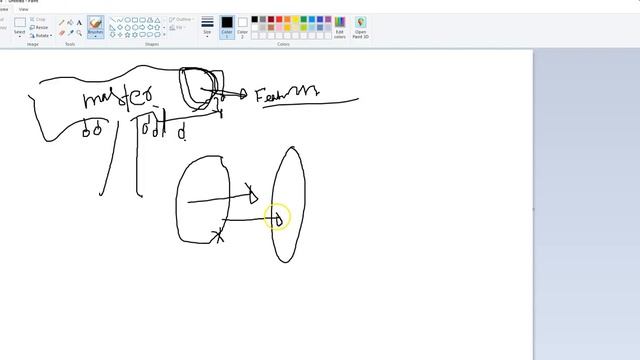Choose the Rectangle shape
The width and height of the screenshot is (640, 360).
(135, 20)
